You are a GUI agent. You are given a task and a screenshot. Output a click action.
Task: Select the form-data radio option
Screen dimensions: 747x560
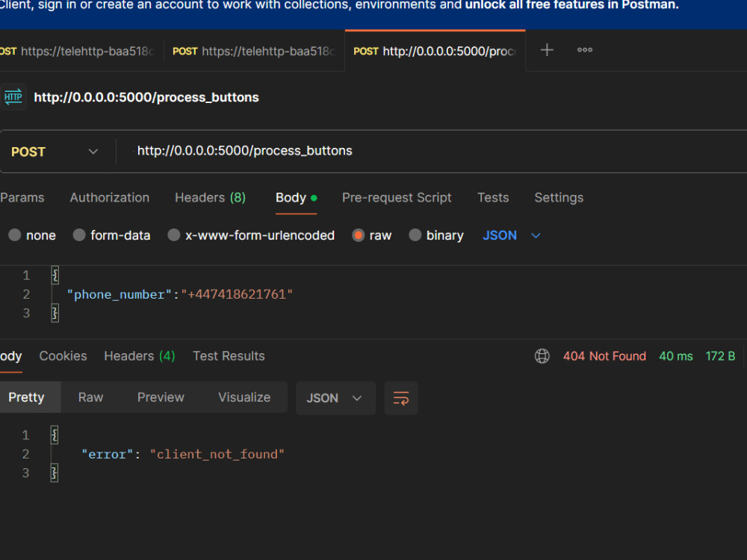click(79, 235)
